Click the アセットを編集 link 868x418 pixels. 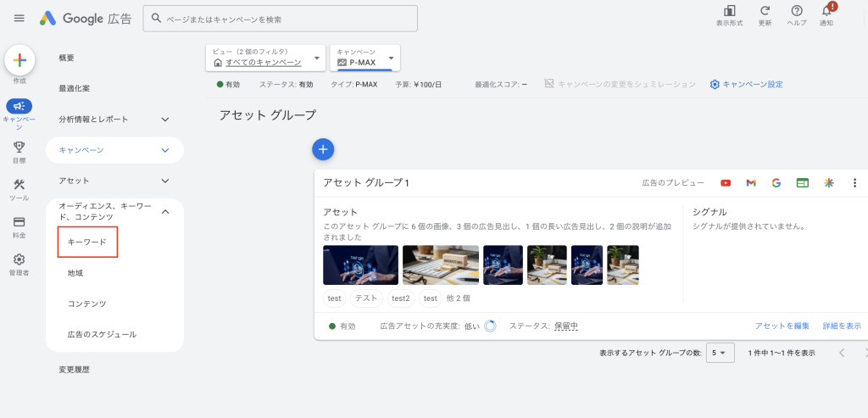(782, 326)
